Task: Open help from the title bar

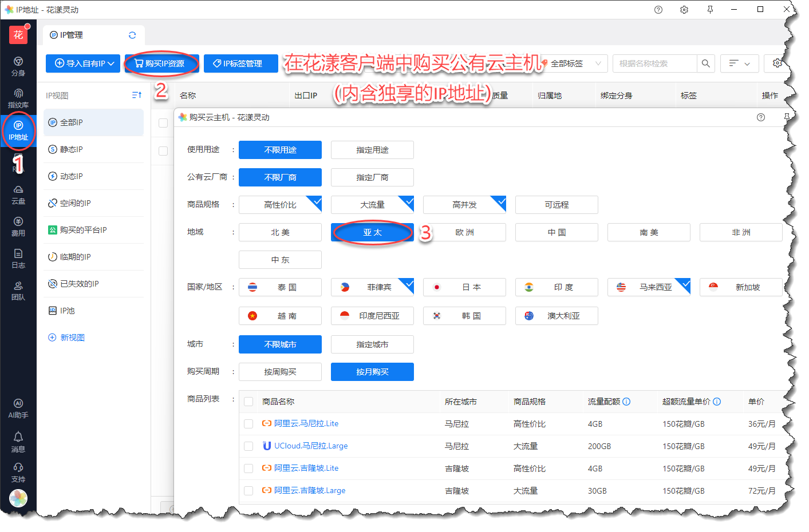Action: coord(658,10)
